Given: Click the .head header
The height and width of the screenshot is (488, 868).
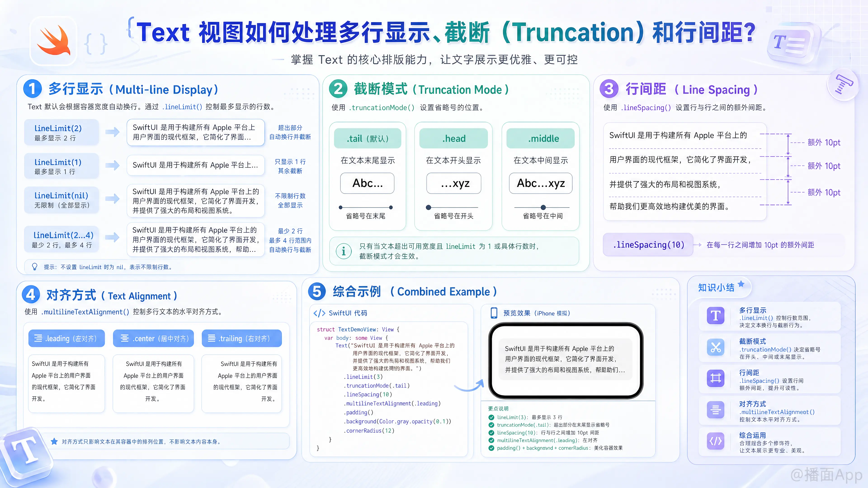Looking at the screenshot, I should pyautogui.click(x=453, y=138).
